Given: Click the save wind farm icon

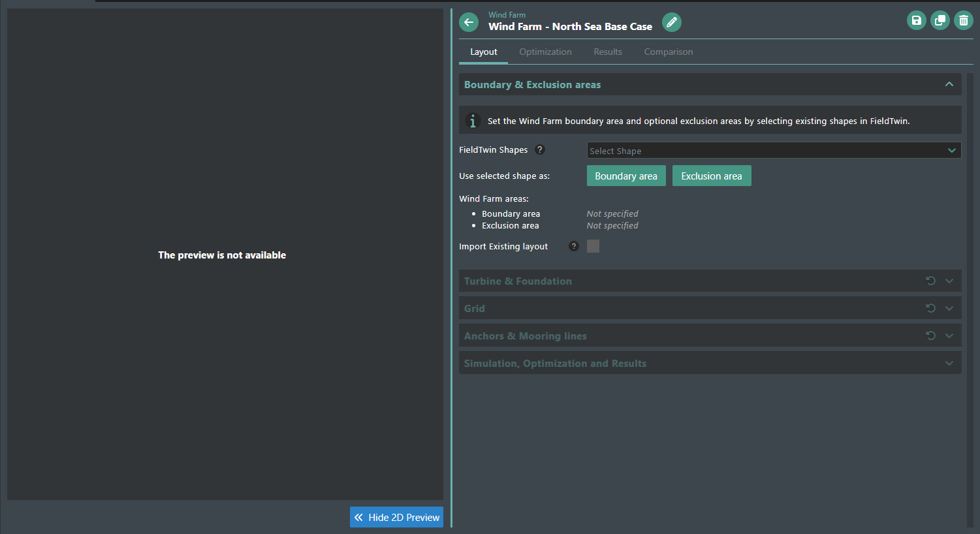Looking at the screenshot, I should 916,21.
